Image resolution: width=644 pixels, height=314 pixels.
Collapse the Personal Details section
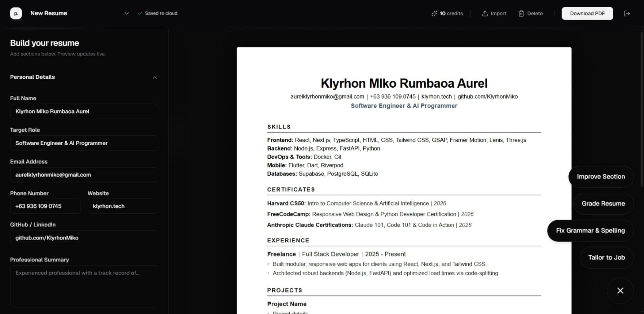(155, 77)
